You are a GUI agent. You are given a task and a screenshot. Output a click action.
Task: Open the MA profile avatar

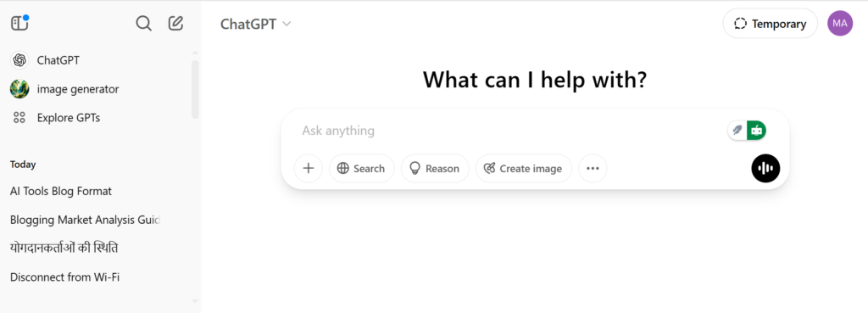[x=840, y=23]
